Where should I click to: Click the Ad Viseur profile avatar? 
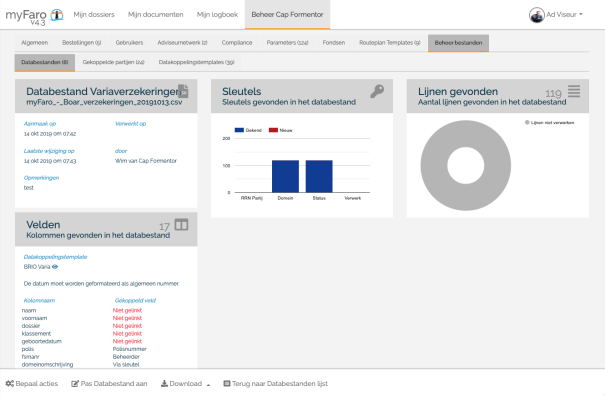pos(536,15)
